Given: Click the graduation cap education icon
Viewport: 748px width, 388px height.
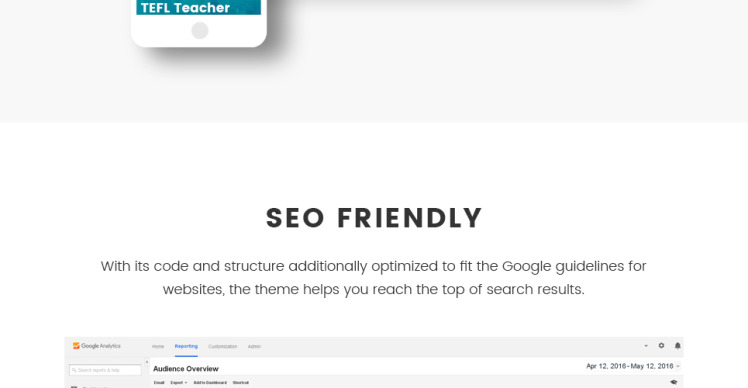Looking at the screenshot, I should tap(674, 382).
